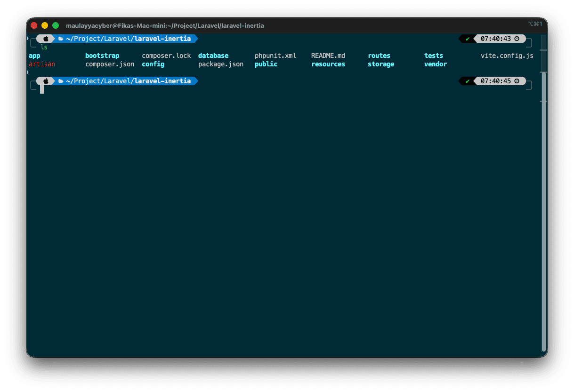Click the package.json filename
This screenshot has height=392, width=574.
pos(220,64)
